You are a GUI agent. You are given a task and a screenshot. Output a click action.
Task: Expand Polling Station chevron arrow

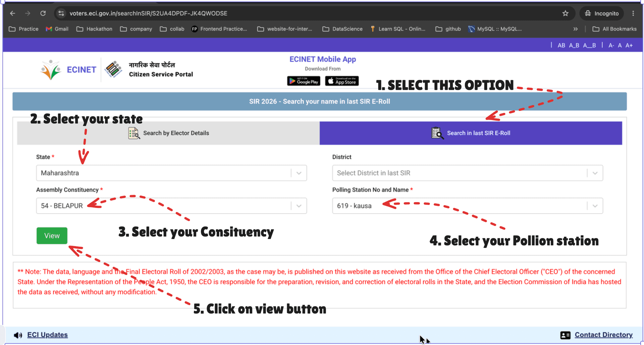(x=595, y=206)
